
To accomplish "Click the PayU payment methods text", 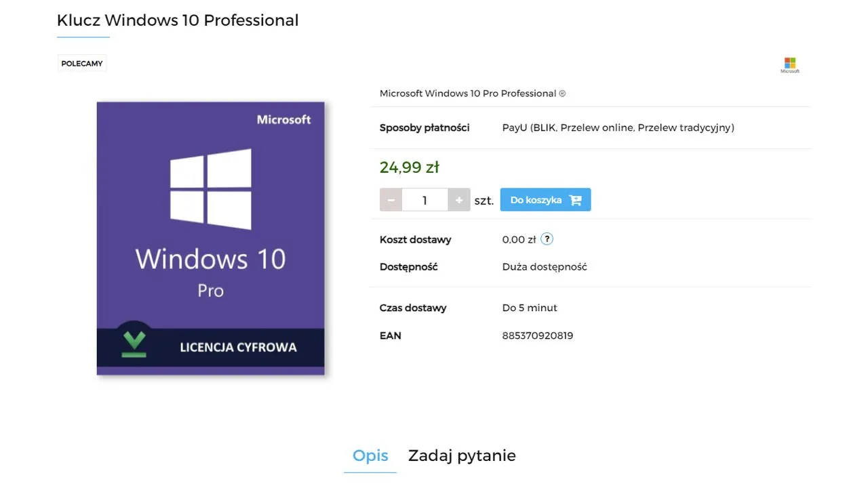I will click(x=618, y=127).
